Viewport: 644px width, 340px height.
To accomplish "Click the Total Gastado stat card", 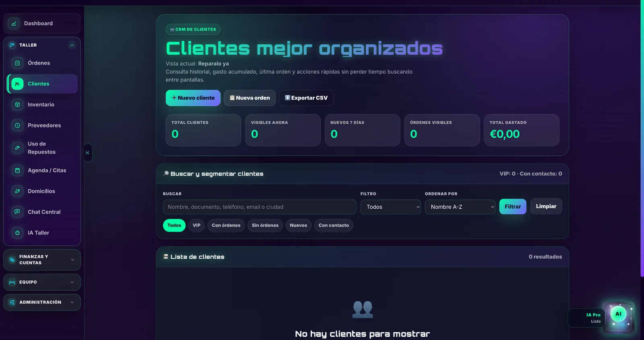I will pos(522,130).
